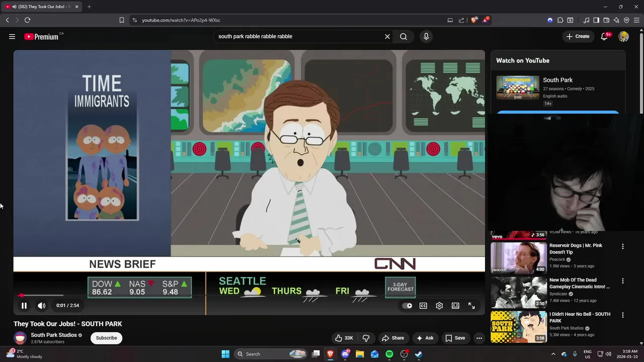This screenshot has width=644, height=362.
Task: Toggle the browser sidebar panel
Action: pyautogui.click(x=596, y=20)
